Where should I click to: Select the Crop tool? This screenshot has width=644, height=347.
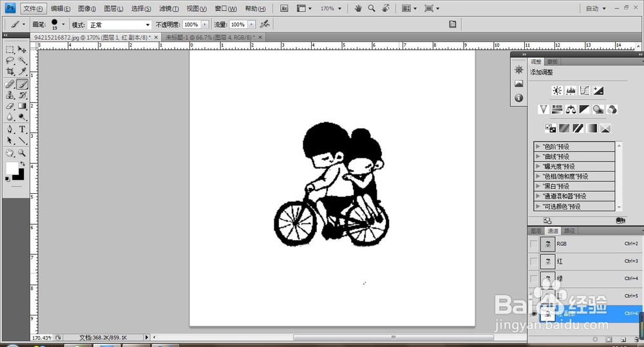point(10,71)
